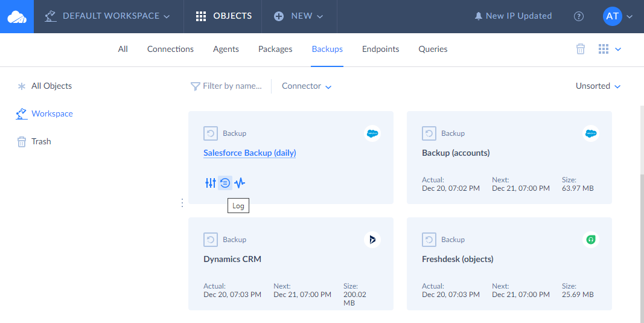Click Salesforce connector logo on daily backup card
The height and width of the screenshot is (323, 644).
point(372,133)
